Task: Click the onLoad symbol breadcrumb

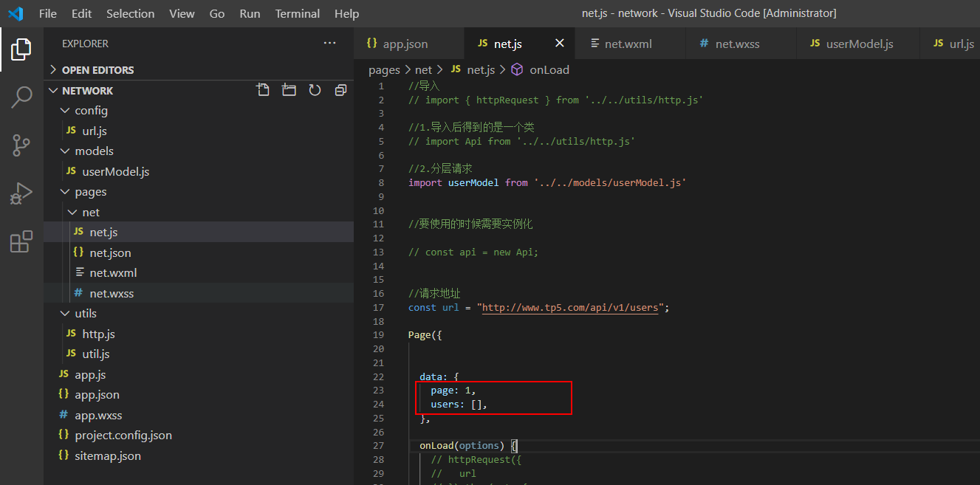Action: click(x=541, y=69)
